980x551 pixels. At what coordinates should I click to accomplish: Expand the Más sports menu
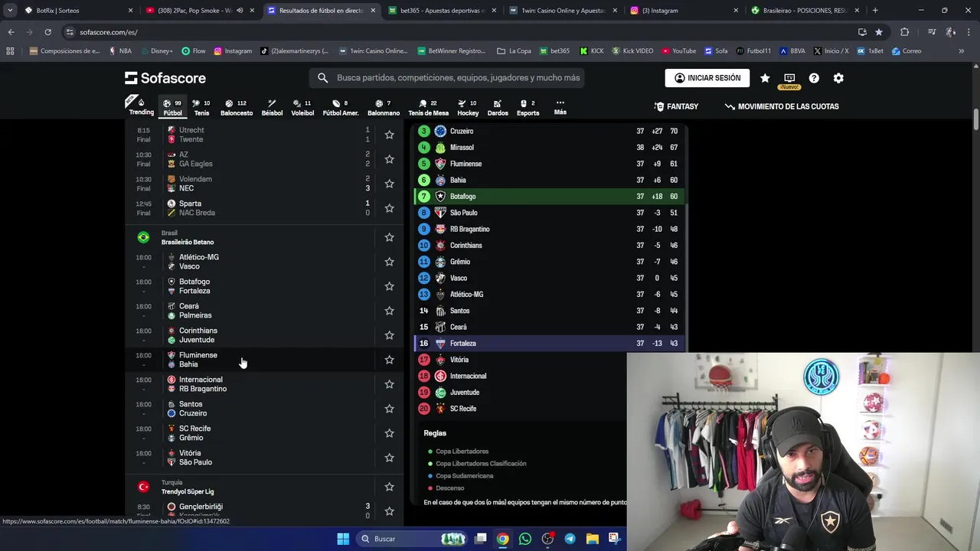pyautogui.click(x=560, y=107)
